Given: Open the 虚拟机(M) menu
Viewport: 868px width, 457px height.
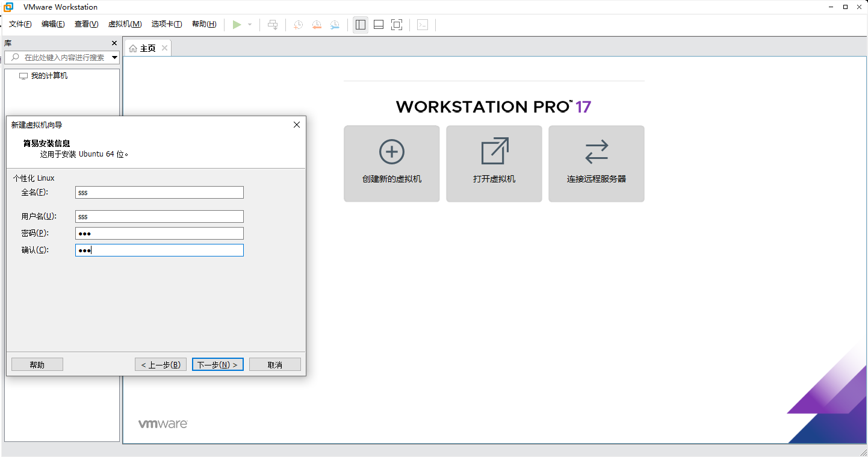Looking at the screenshot, I should (x=125, y=24).
